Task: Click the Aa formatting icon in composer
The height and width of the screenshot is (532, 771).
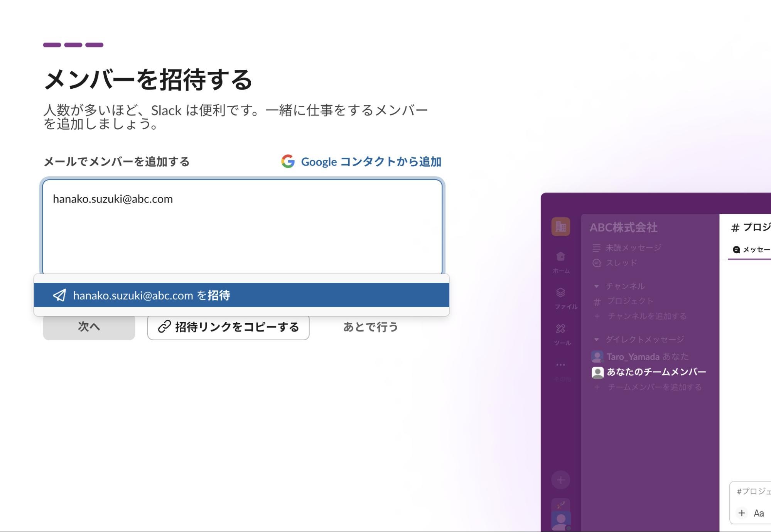Action: point(759,513)
